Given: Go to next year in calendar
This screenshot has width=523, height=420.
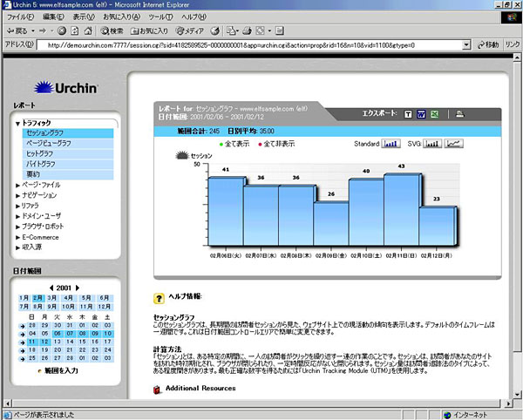Looking at the screenshot, I should click(x=77, y=287).
